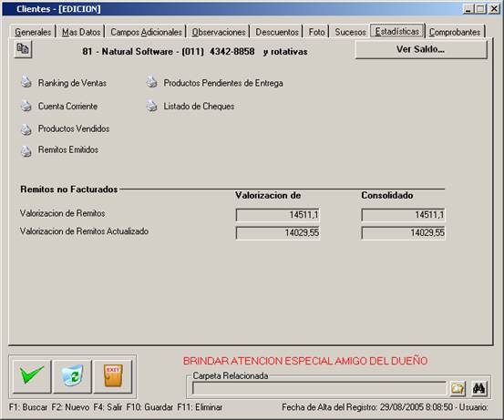Click the 'Valorizacion de Remitos Actualizado' label
The height and width of the screenshot is (420, 504).
[84, 231]
